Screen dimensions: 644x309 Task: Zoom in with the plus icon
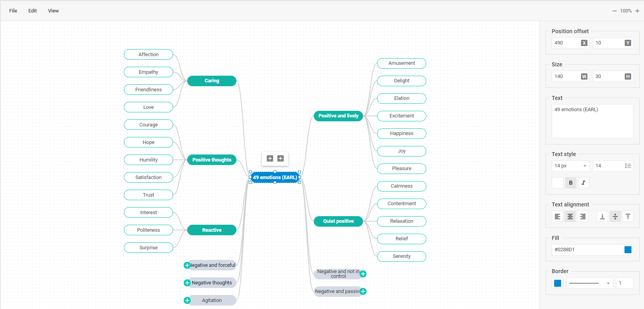tap(637, 11)
